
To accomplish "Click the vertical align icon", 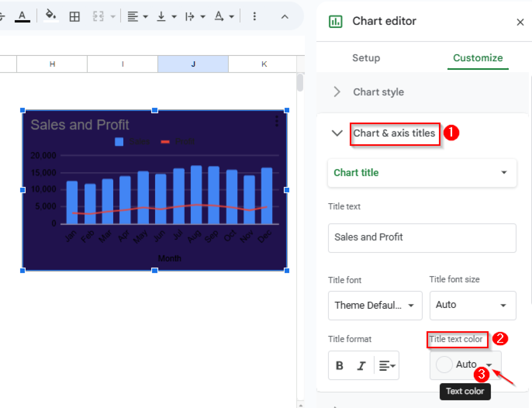I will [161, 16].
